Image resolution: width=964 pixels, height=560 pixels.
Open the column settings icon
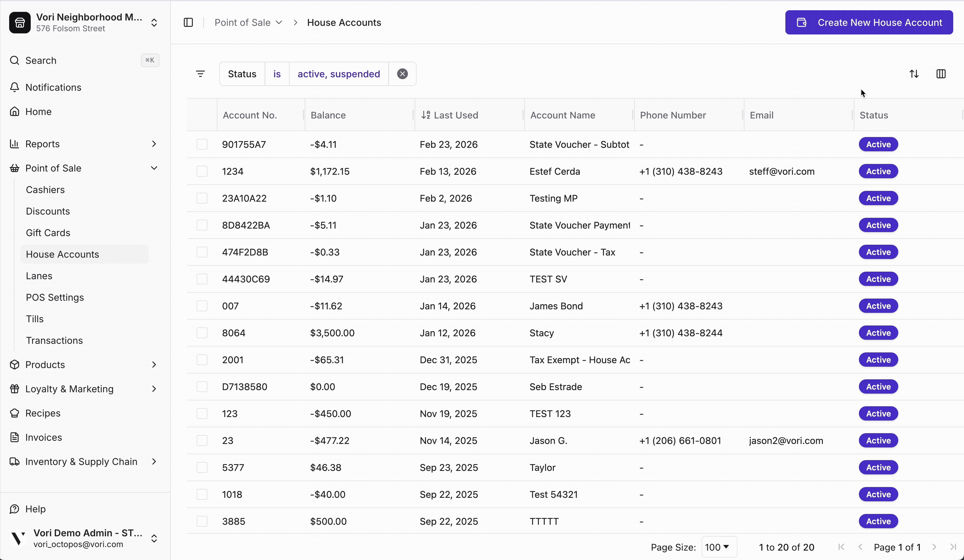point(941,74)
